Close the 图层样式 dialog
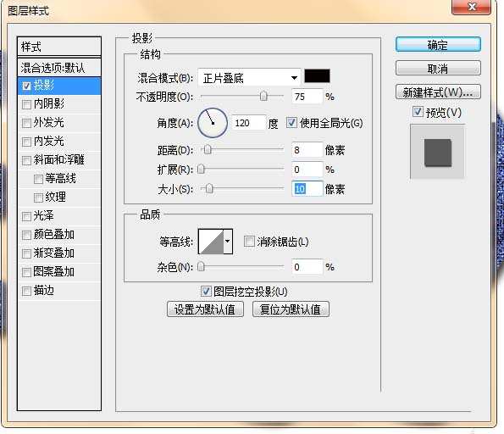504x434 pixels. (x=472, y=7)
